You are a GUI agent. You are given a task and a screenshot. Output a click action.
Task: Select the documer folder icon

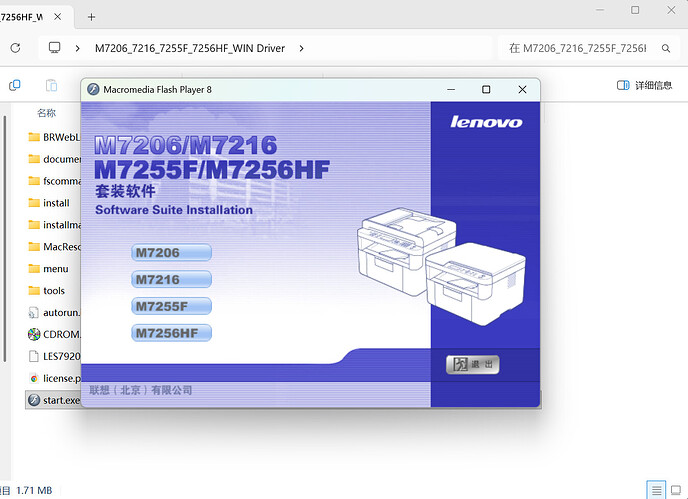click(34, 159)
